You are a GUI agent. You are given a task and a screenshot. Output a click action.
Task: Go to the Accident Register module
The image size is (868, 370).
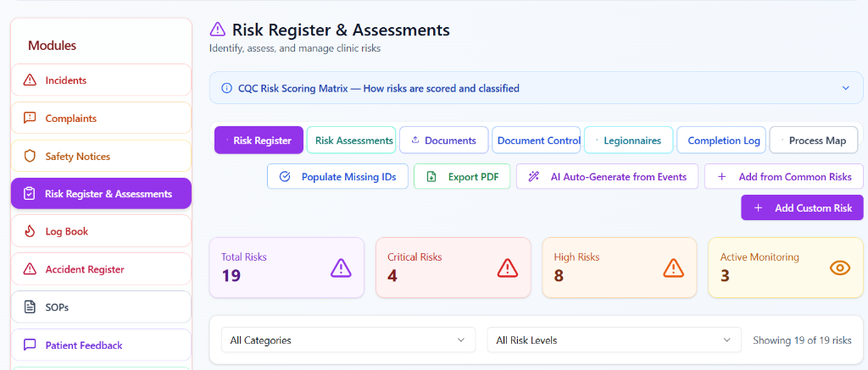coord(102,269)
